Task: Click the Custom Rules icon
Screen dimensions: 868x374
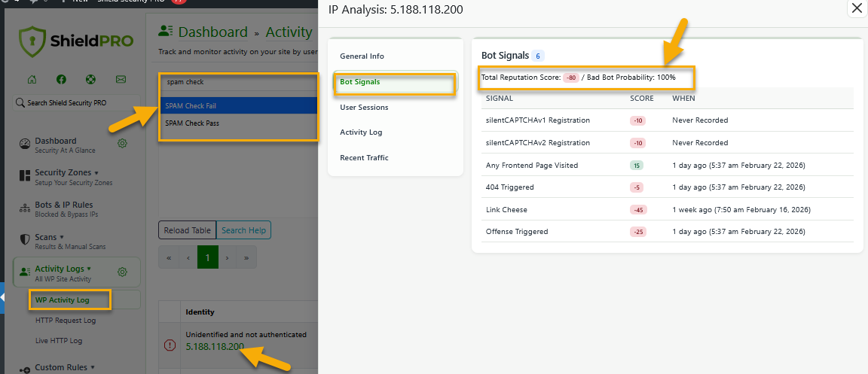Action: (x=24, y=369)
